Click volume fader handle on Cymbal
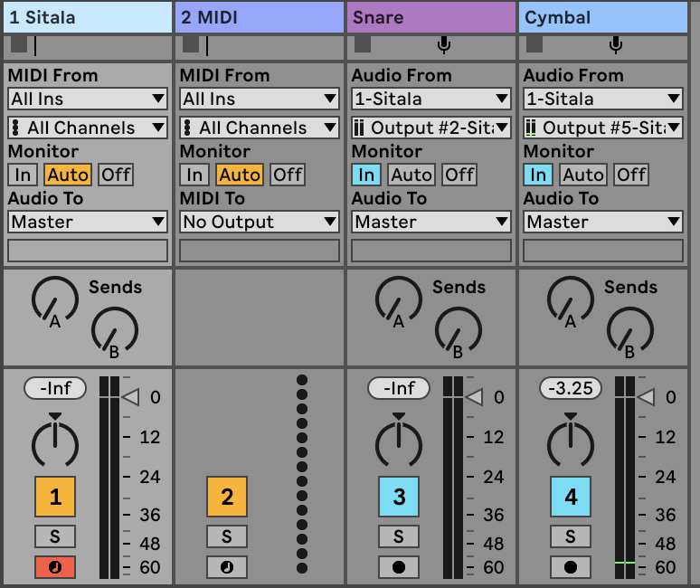 click(x=646, y=396)
